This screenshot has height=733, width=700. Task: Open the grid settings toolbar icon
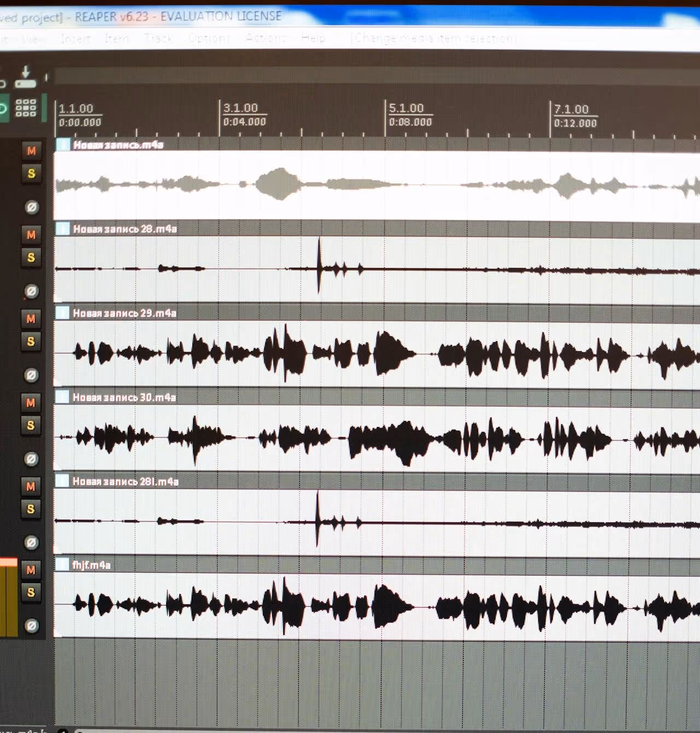tap(26, 108)
